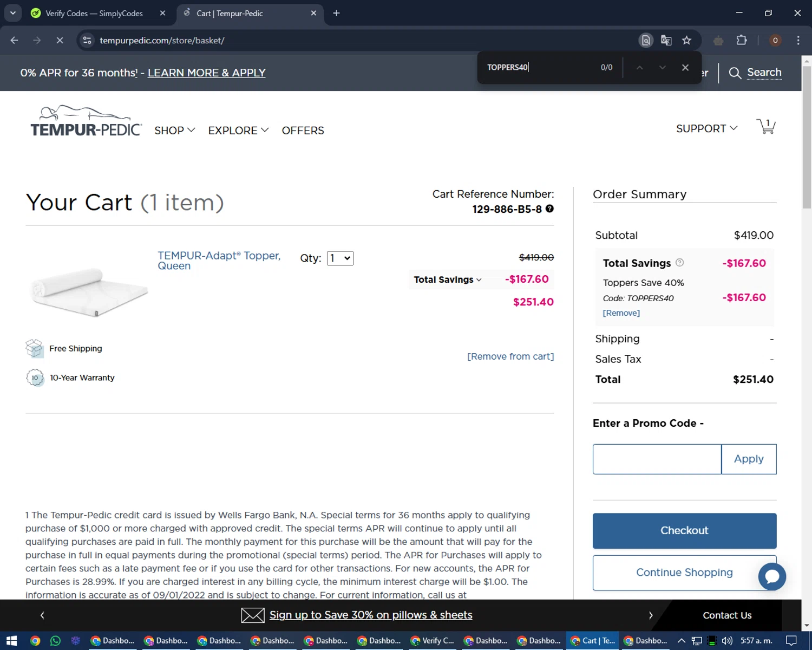Click the previous arrow on footer banner

[x=42, y=615]
